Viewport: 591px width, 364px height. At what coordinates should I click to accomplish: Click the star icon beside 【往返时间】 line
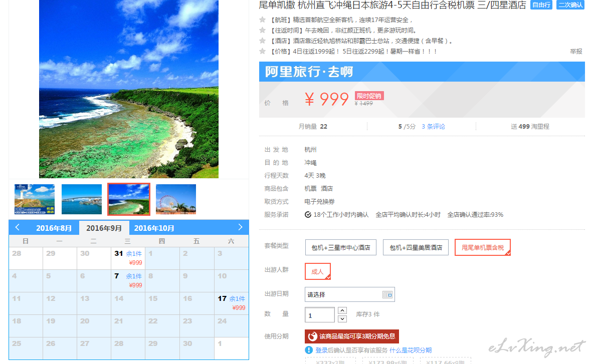coord(263,30)
